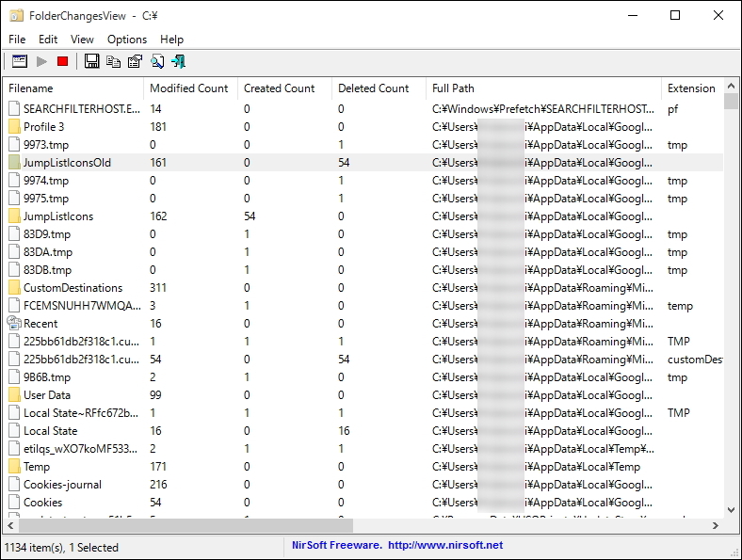This screenshot has height=560, width=742.
Task: Click the folder icon next to User Data
Action: click(15, 395)
